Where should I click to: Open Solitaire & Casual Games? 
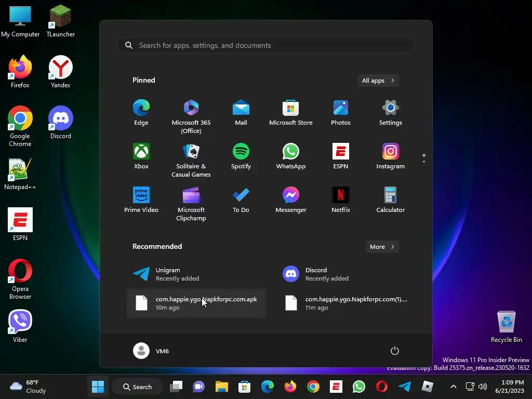191,160
